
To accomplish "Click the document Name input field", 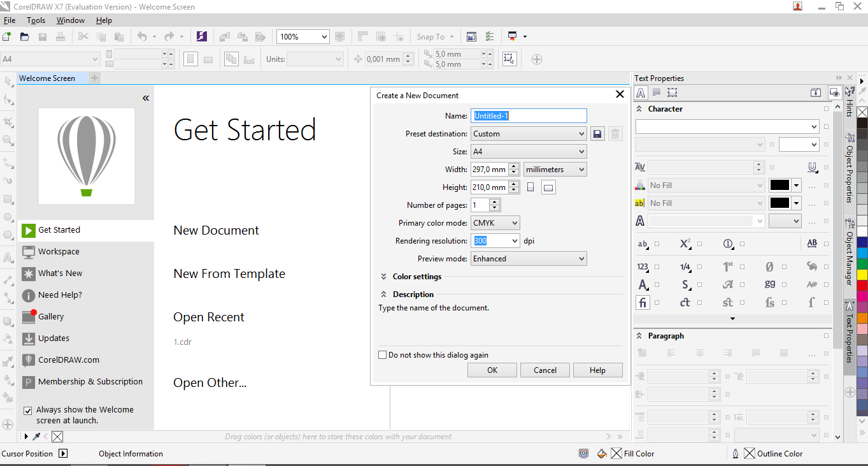I will [x=529, y=116].
